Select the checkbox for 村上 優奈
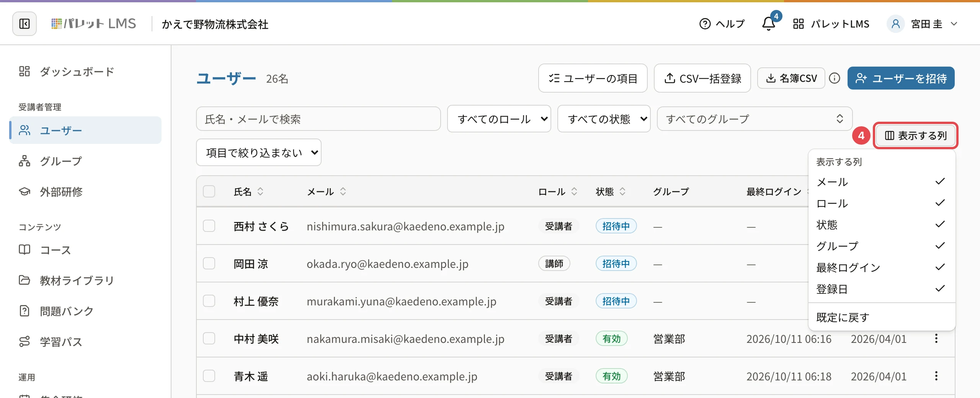This screenshot has height=398, width=980. pos(209,301)
